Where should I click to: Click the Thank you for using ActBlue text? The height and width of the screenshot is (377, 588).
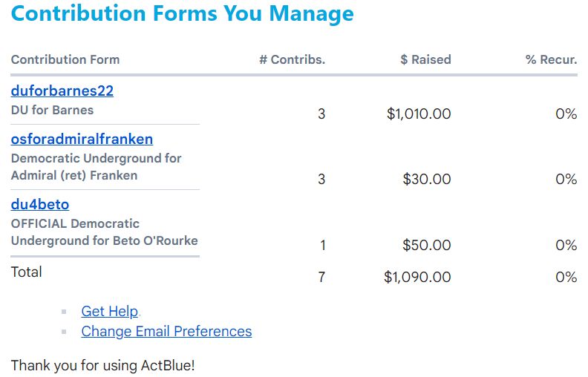point(102,365)
